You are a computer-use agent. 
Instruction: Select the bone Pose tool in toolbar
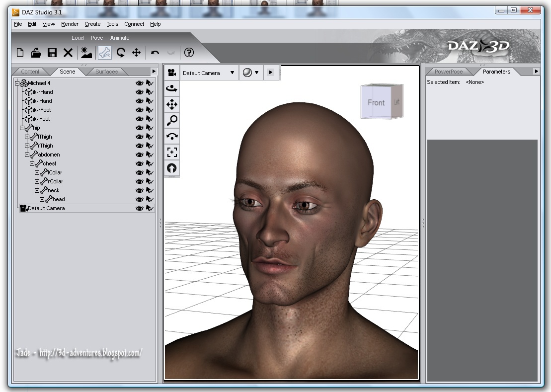click(105, 53)
